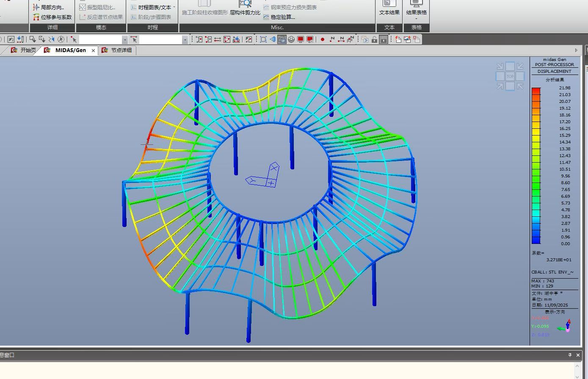Toggle hidden-line shaded view mode icon
The width and height of the screenshot is (588, 379).
[282, 39]
